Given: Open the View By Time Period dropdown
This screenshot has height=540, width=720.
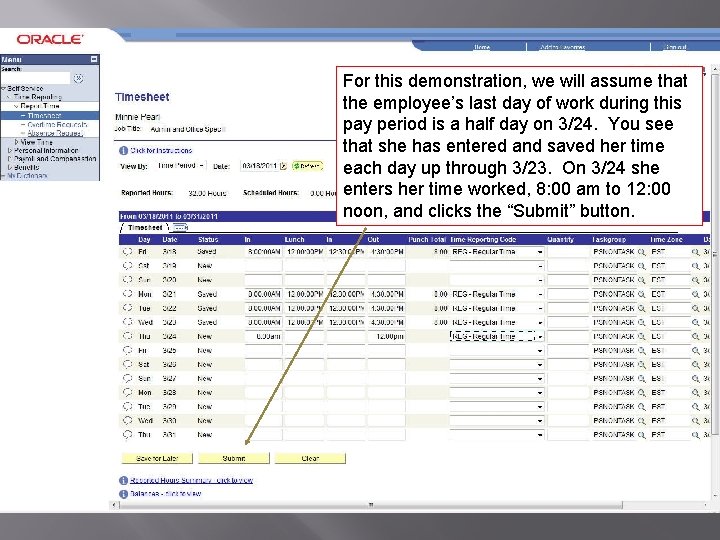Looking at the screenshot, I should click(x=181, y=166).
